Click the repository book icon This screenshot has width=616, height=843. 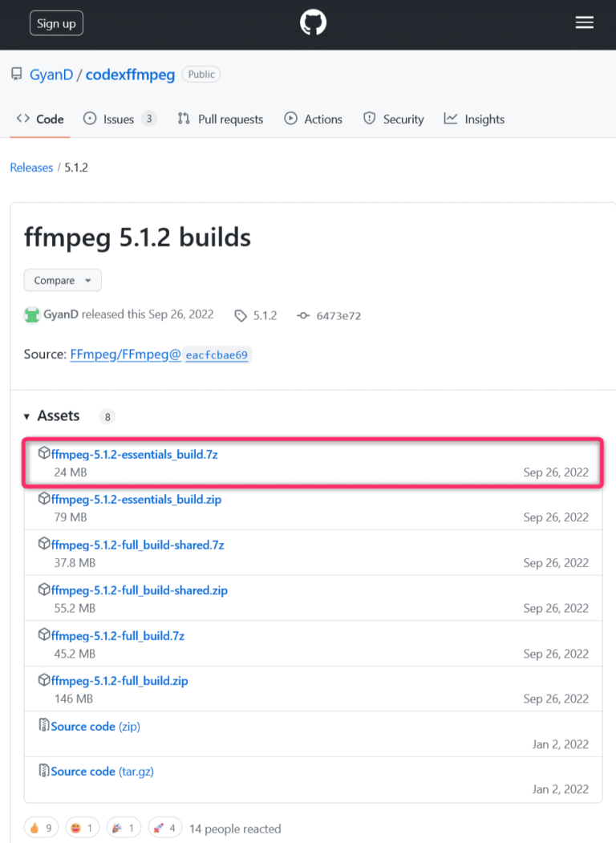click(17, 75)
